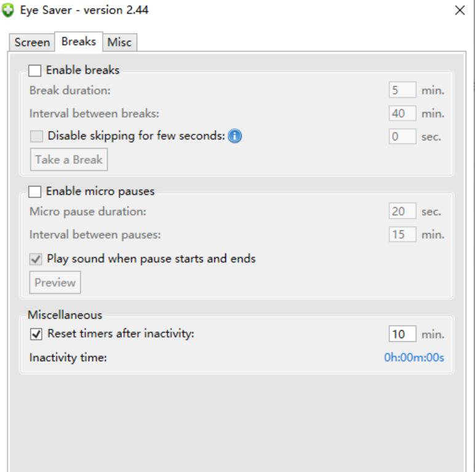Close the Eye Saver window
The height and width of the screenshot is (472, 476).
coord(459,10)
